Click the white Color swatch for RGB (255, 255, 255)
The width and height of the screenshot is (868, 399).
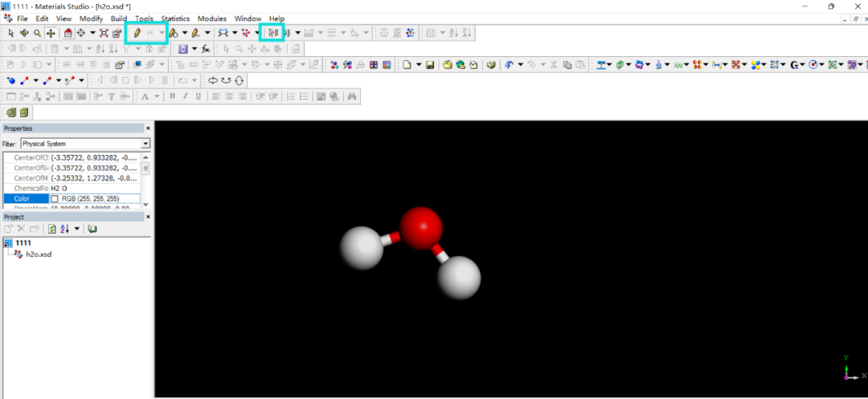[55, 199]
